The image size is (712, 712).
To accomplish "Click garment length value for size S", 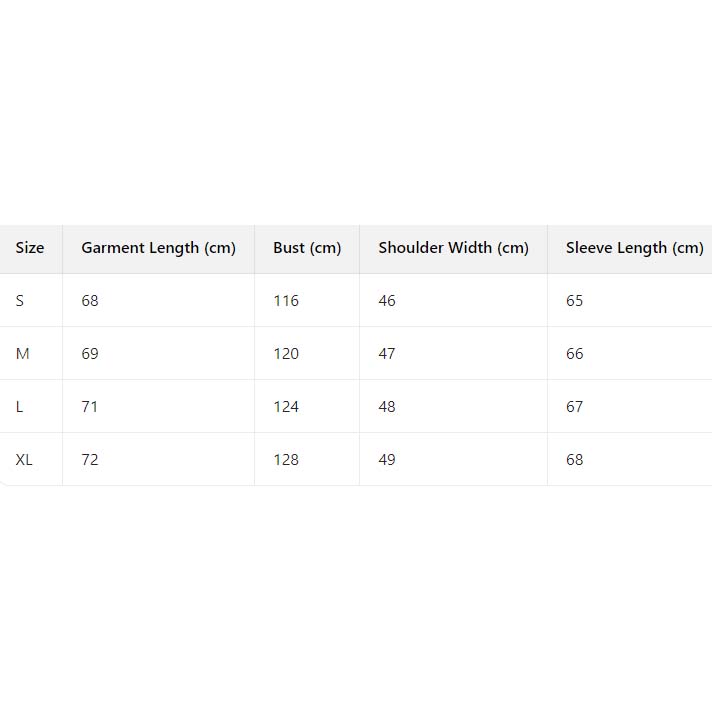I will pos(90,301).
